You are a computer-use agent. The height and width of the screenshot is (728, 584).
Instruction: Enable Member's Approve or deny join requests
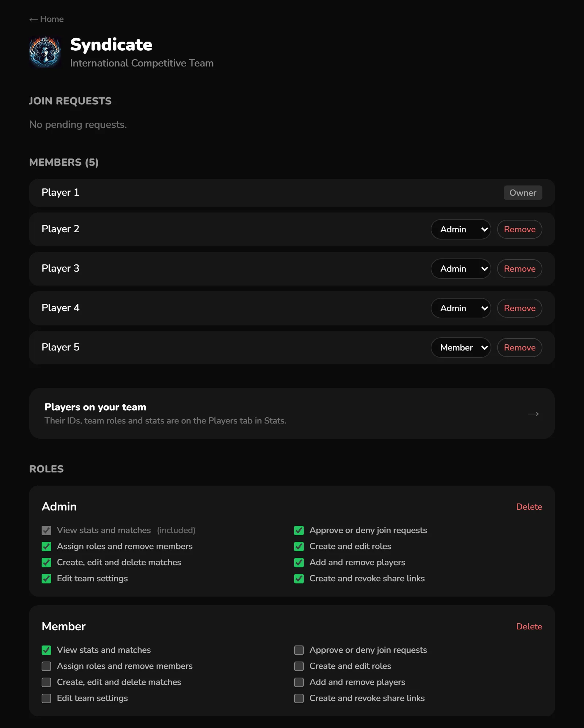[299, 650]
